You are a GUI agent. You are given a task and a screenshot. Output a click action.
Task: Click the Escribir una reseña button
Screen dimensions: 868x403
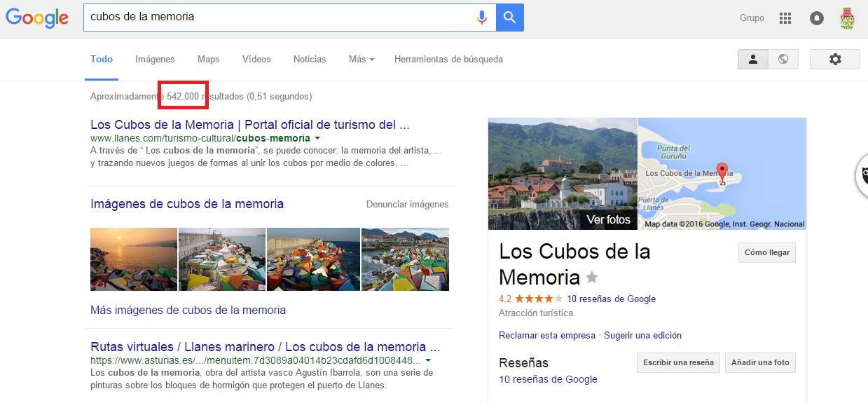tap(678, 362)
